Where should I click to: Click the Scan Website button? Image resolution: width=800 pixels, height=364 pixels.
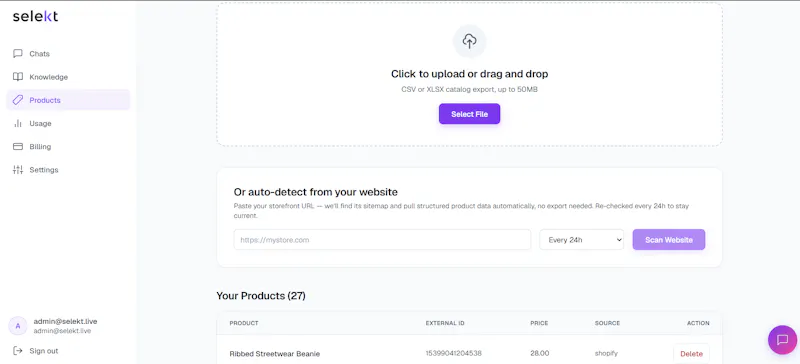[669, 239]
